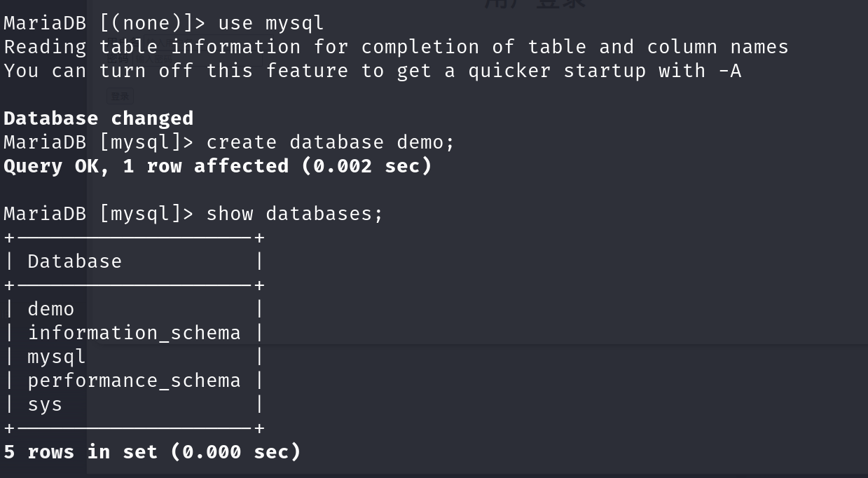This screenshot has height=478, width=868.
Task: Select the 'sys' database row
Action: click(45, 404)
